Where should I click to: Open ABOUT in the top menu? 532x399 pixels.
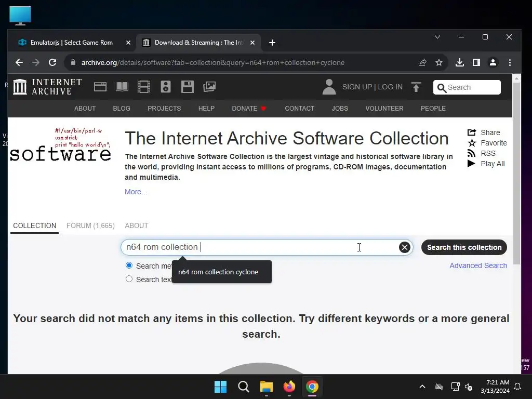(x=85, y=109)
